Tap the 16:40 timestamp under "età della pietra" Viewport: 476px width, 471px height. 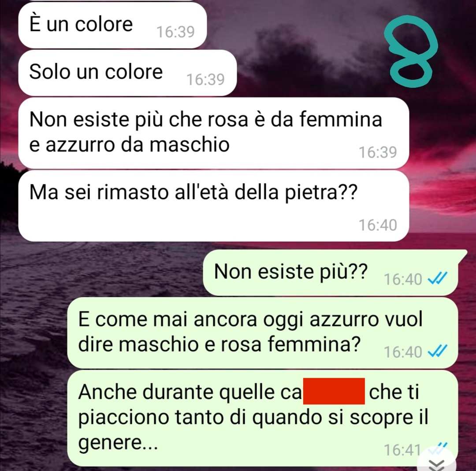pos(378,225)
